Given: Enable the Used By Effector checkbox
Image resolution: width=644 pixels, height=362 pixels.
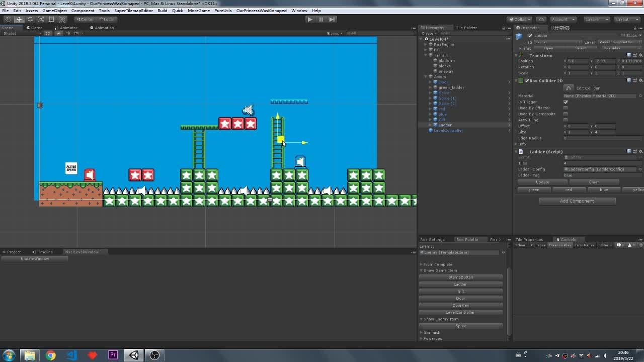Looking at the screenshot, I should 566,108.
